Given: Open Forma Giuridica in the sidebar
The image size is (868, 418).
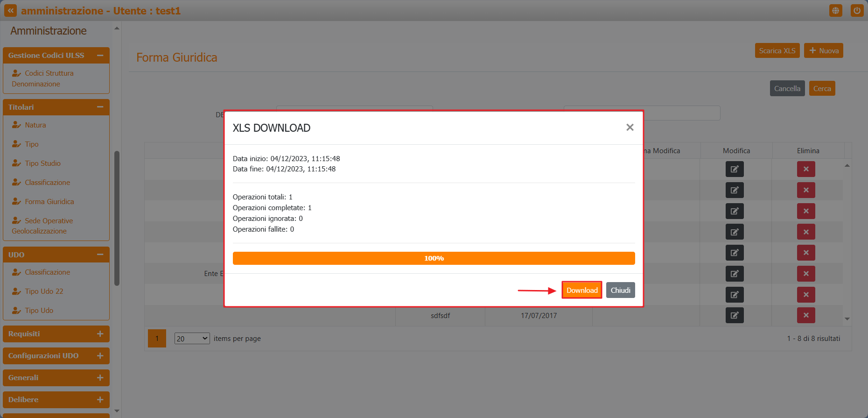Looking at the screenshot, I should (49, 202).
